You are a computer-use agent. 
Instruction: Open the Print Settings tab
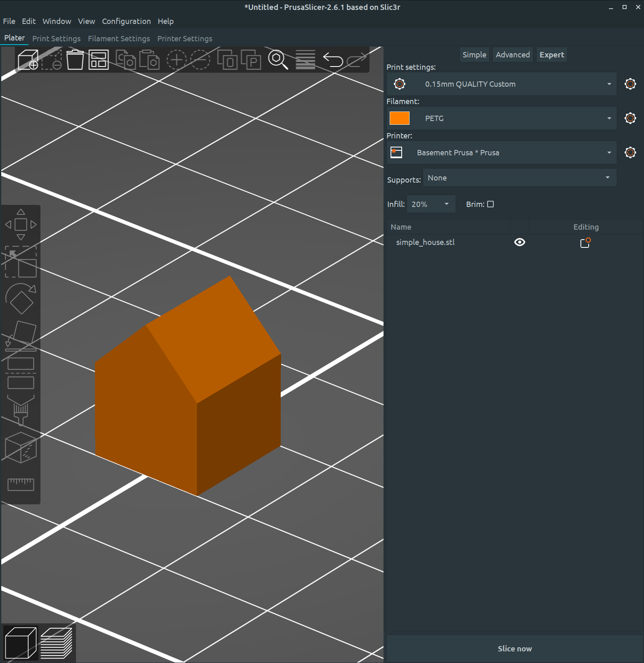point(56,38)
